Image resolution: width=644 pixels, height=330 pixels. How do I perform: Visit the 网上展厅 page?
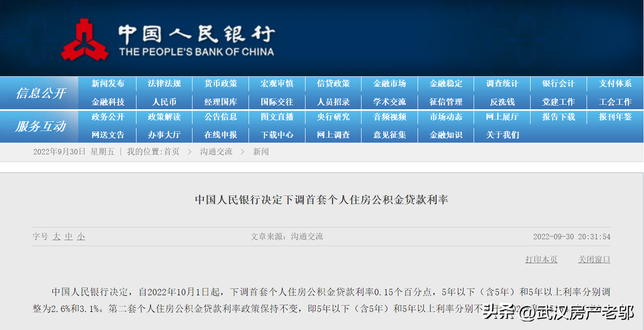pyautogui.click(x=503, y=117)
